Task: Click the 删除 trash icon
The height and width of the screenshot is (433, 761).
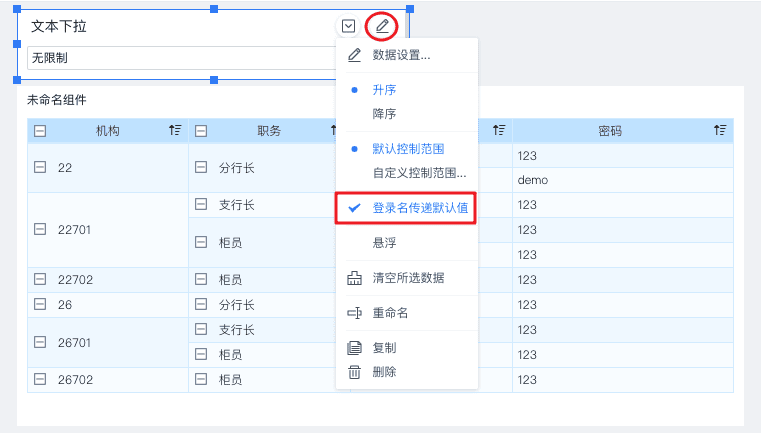Action: point(354,372)
